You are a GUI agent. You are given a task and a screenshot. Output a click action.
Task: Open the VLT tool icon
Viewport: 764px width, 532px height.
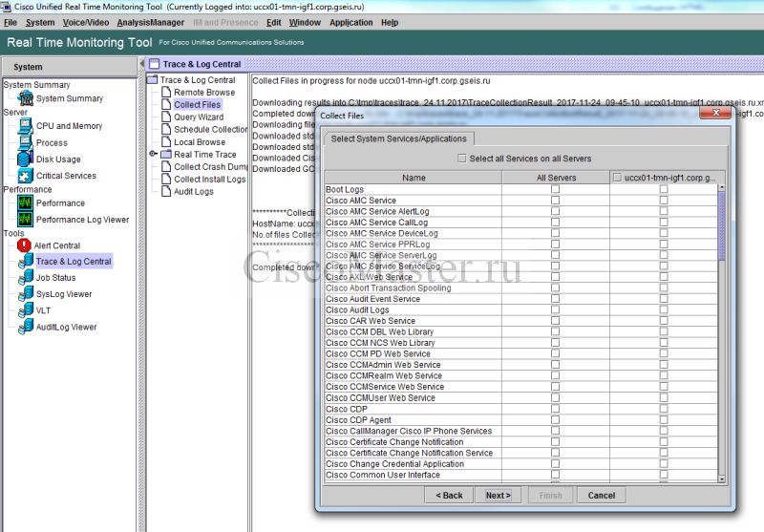point(26,310)
